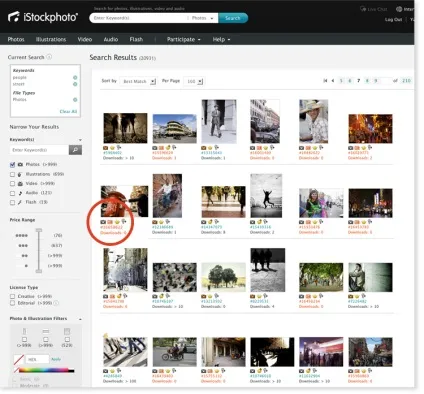Click crown icon under the jumping silhouette photo
Image resolution: width=424 pixels, height=394 pixels.
pyautogui.click(x=259, y=222)
